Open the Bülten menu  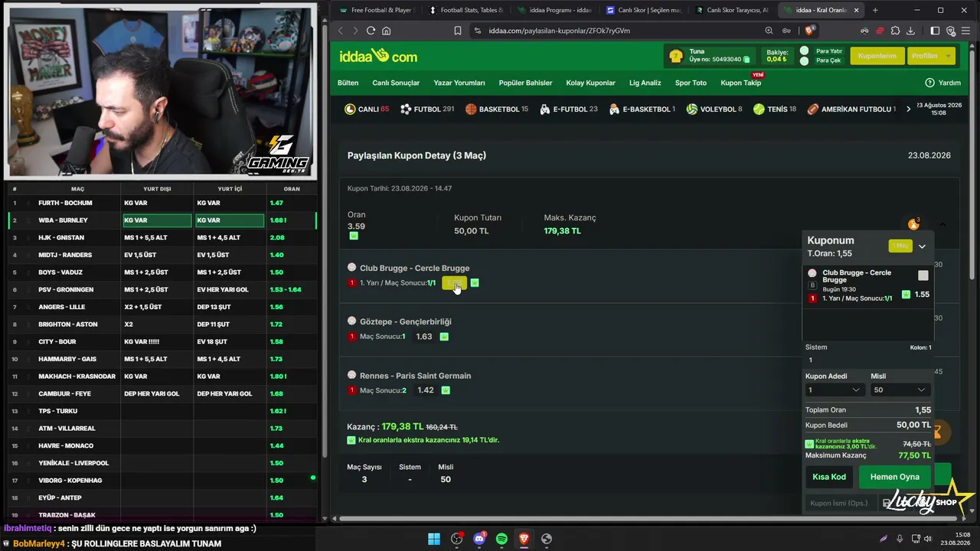[348, 83]
